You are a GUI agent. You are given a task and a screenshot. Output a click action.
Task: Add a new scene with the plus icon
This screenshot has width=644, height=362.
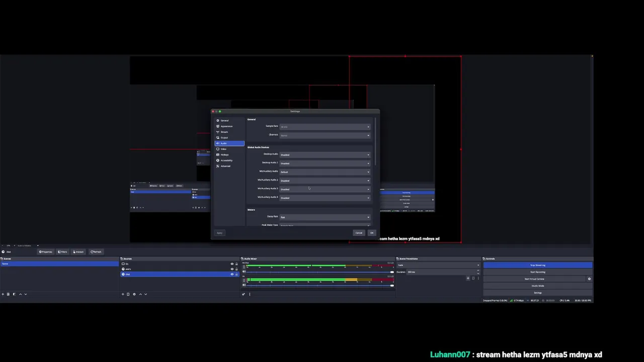coord(3,294)
